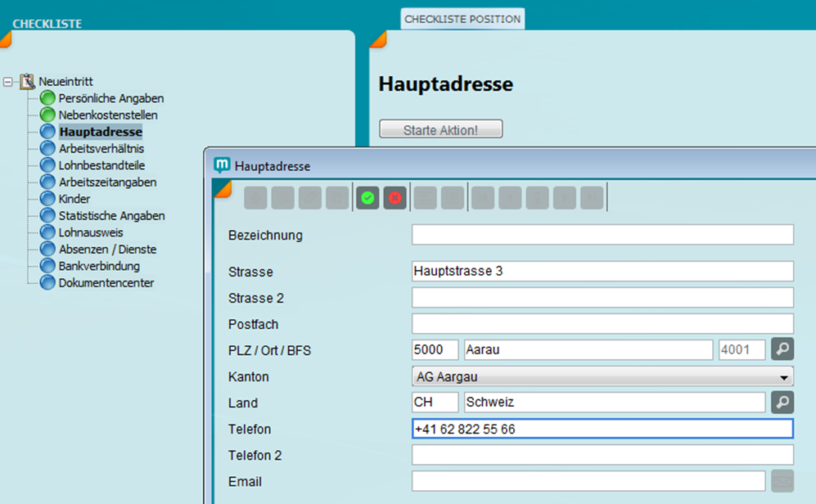Collapse the Neueintritt tree node
This screenshot has height=504, width=816.
(8, 82)
